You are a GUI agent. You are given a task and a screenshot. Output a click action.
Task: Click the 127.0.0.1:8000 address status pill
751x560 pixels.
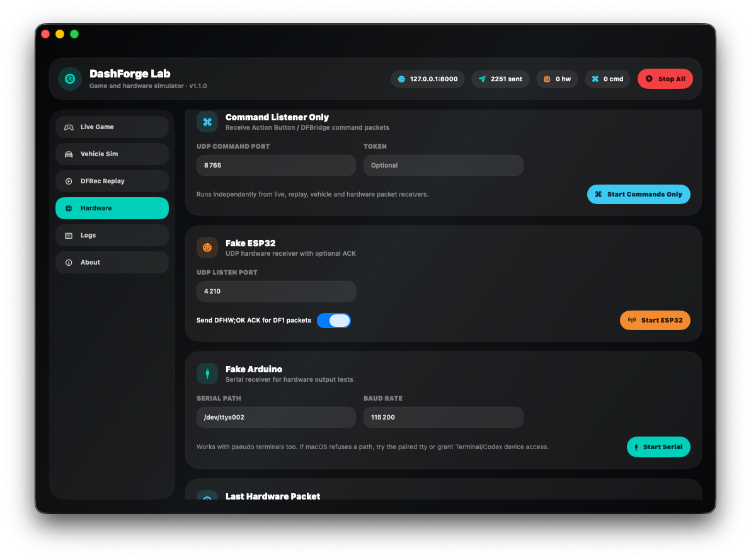tap(428, 79)
